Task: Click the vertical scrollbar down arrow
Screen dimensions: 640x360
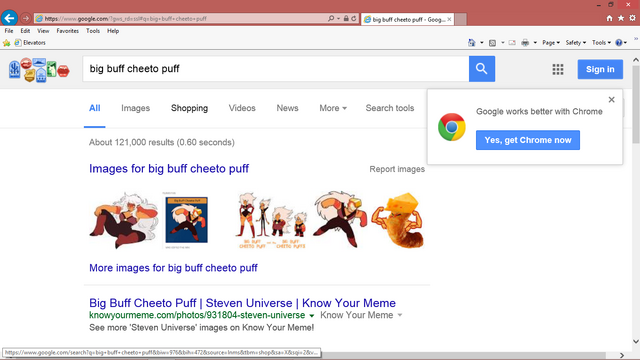Action: [x=636, y=341]
